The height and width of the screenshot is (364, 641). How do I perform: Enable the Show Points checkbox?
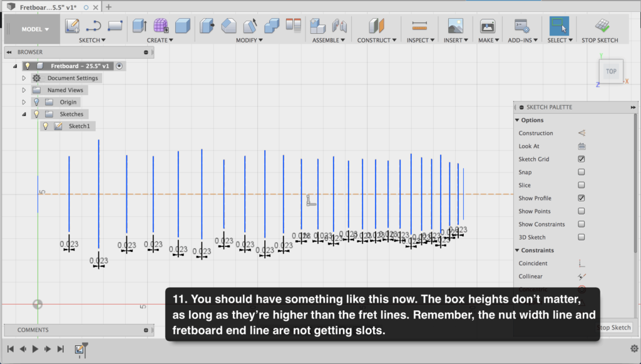(x=582, y=211)
